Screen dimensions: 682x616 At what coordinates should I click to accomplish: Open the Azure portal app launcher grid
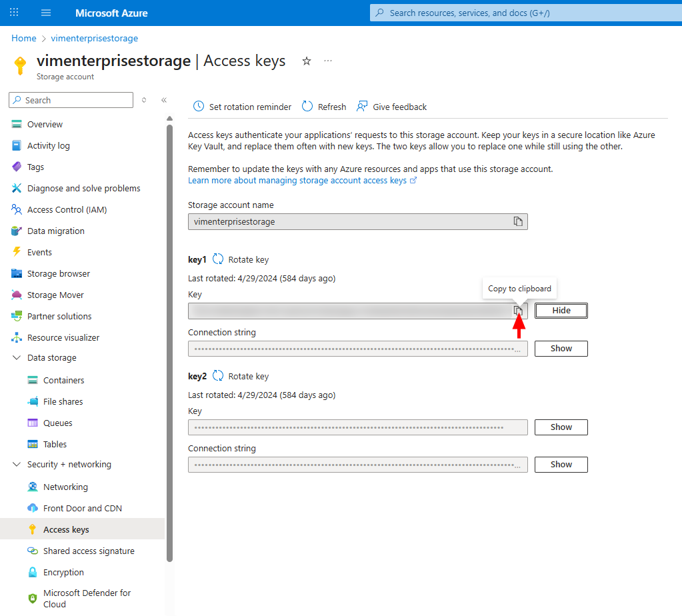13,12
